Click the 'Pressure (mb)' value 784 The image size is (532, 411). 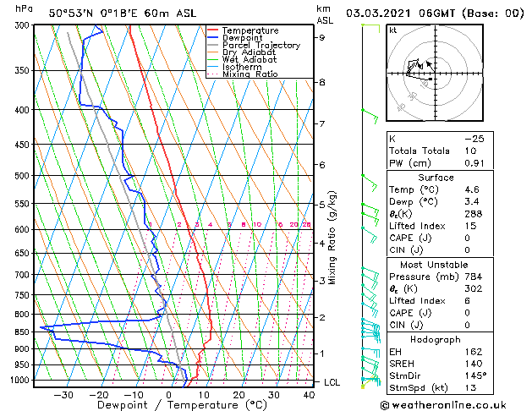click(x=474, y=277)
